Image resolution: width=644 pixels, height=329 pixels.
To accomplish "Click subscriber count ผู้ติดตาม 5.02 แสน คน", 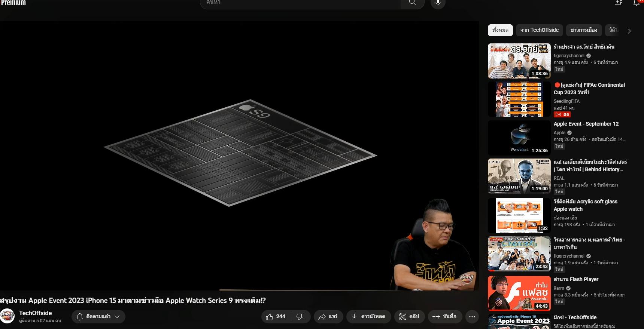I will (40, 321).
